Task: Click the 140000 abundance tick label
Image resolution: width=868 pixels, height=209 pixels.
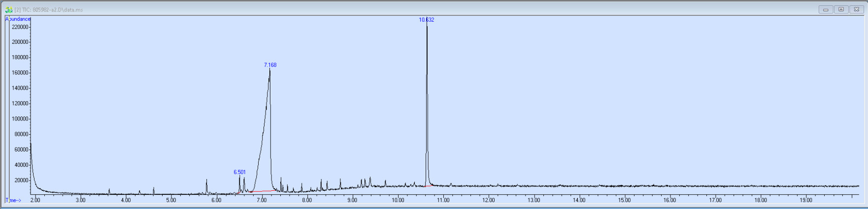Action: (20, 89)
